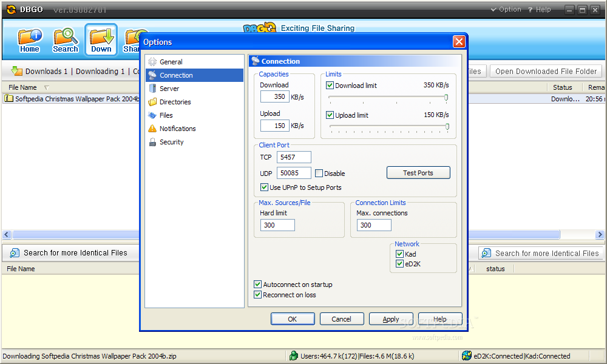607x364 pixels.
Task: Click the Server icon in Options list
Action: click(152, 89)
